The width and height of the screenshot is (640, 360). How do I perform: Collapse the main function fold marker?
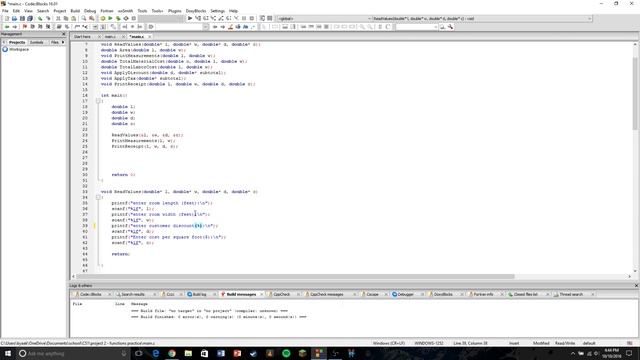pyautogui.click(x=98, y=101)
